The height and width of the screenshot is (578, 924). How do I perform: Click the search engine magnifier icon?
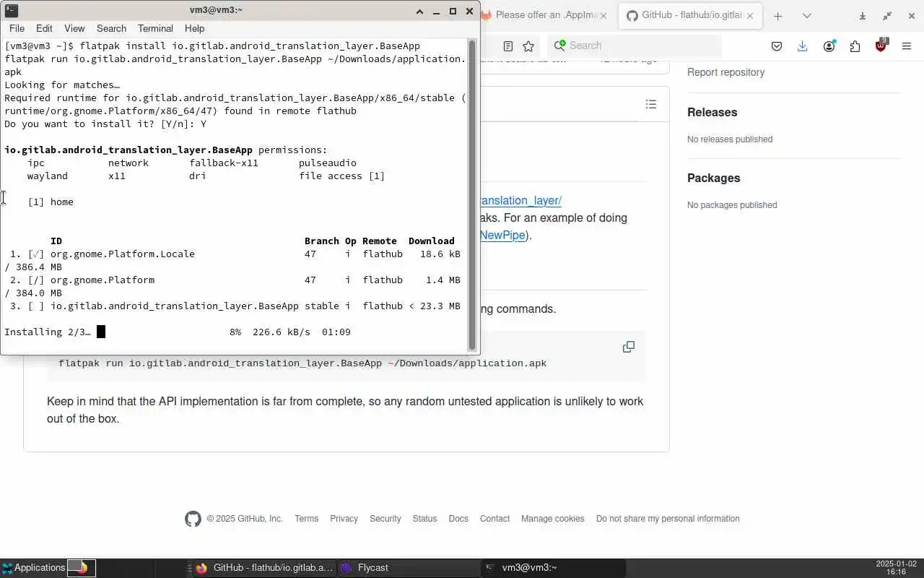coord(559,46)
